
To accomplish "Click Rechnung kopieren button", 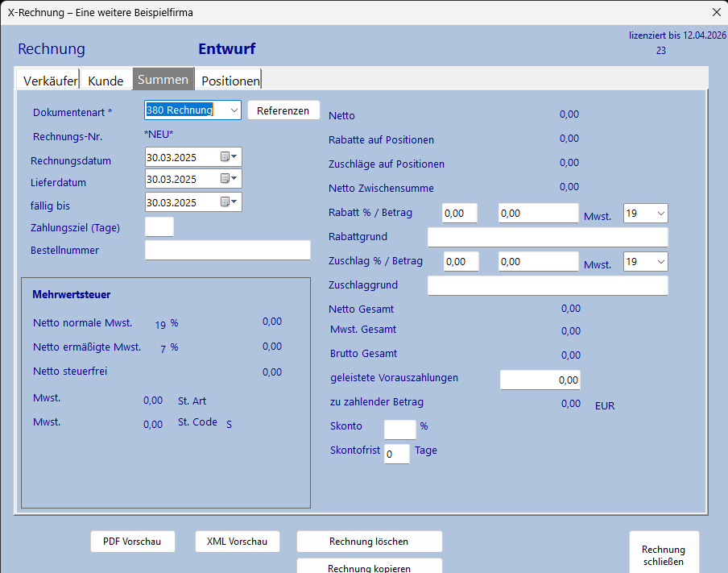I will pyautogui.click(x=369, y=567).
